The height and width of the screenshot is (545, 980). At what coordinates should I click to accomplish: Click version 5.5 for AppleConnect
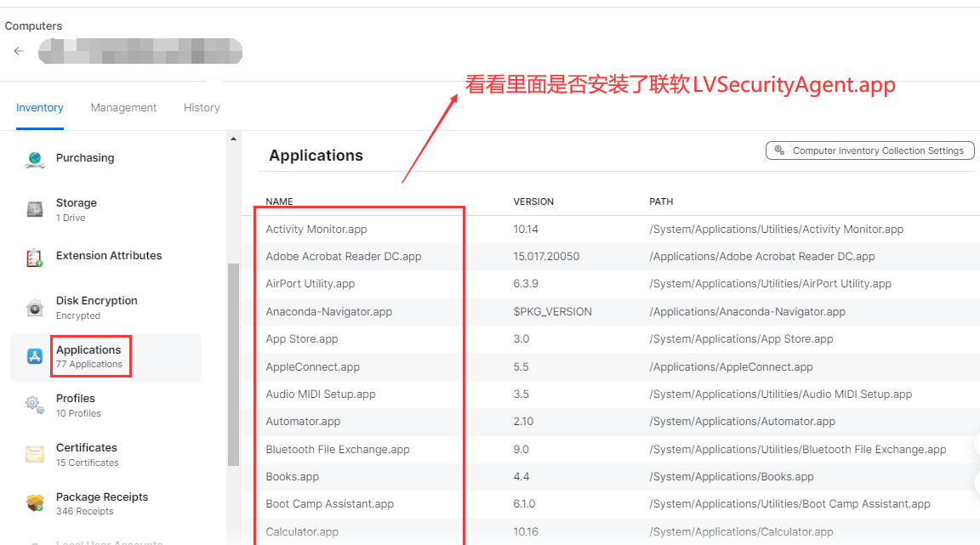click(x=521, y=366)
